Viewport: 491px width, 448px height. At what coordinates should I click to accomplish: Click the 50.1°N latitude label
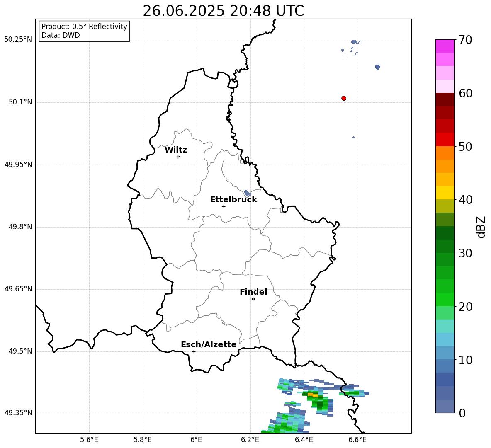coord(20,102)
